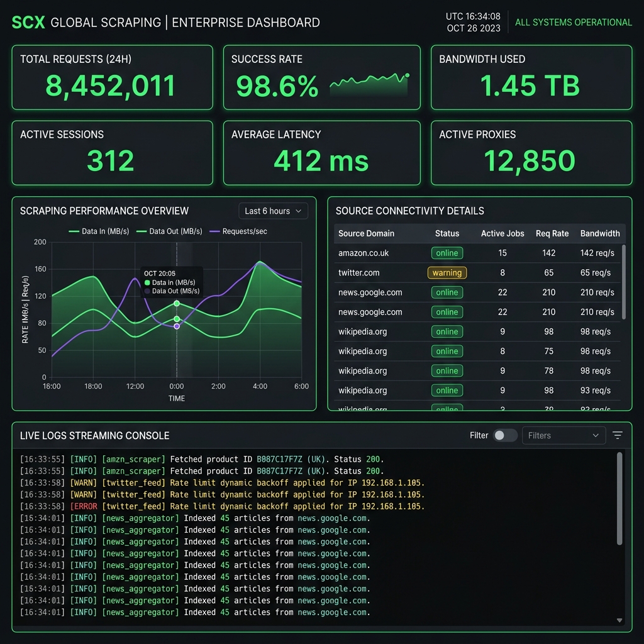644x644 pixels.
Task: Click the upper green data point at 0:00
Action: (177, 304)
